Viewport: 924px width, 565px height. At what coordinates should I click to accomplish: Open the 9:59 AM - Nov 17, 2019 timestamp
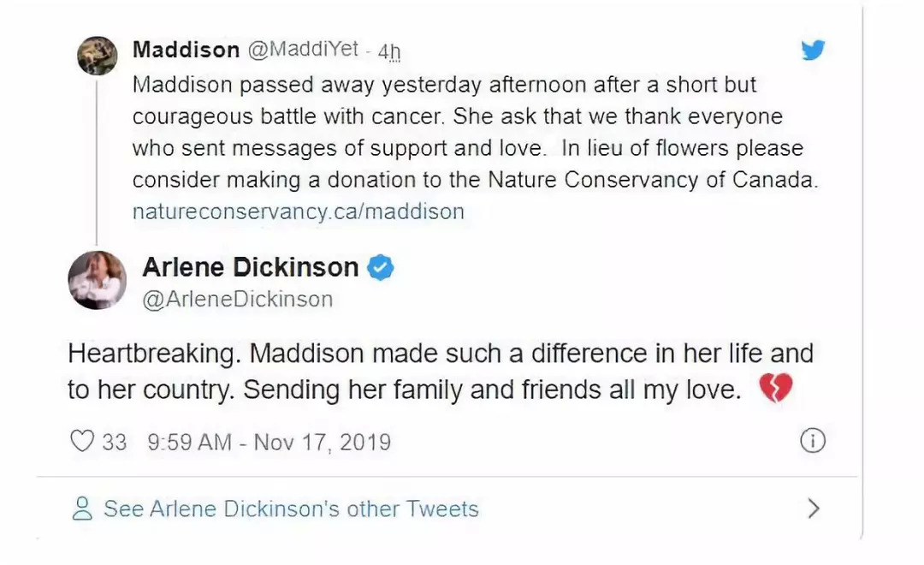[x=269, y=442]
